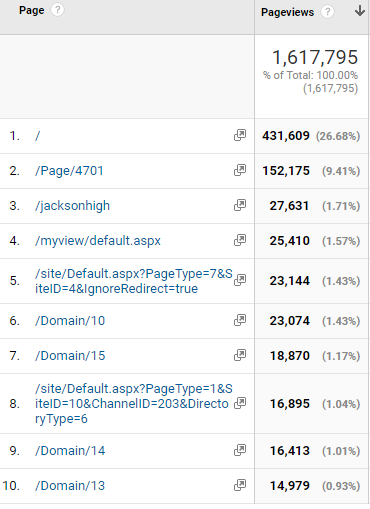
Task: Open /Domain/15 in new window icon
Action: [x=240, y=355]
